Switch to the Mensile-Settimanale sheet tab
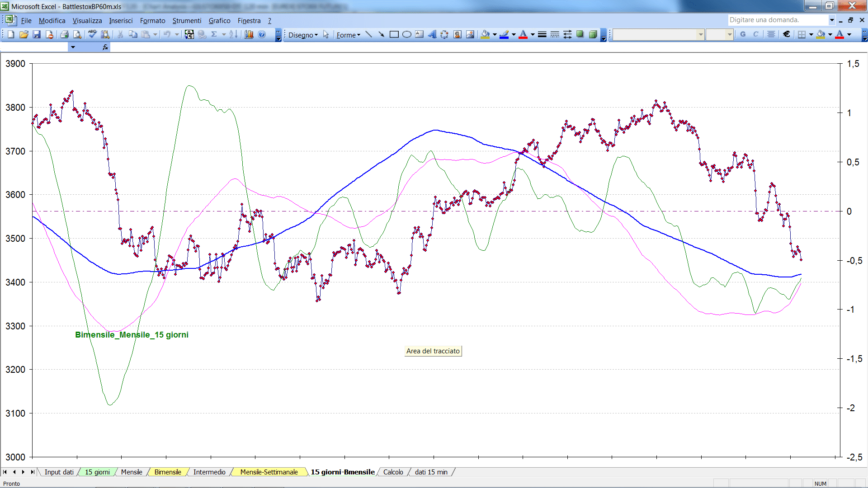Viewport: 868px width, 488px height. (269, 472)
